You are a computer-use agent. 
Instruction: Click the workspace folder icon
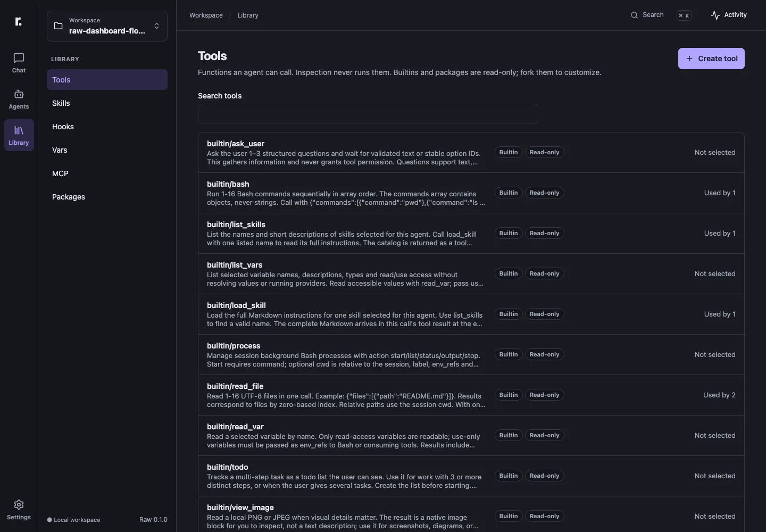(x=59, y=26)
